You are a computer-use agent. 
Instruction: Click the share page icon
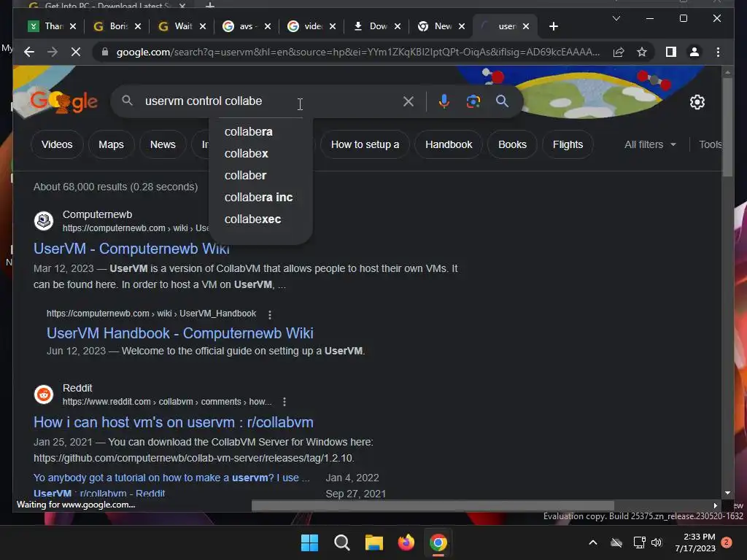619,52
